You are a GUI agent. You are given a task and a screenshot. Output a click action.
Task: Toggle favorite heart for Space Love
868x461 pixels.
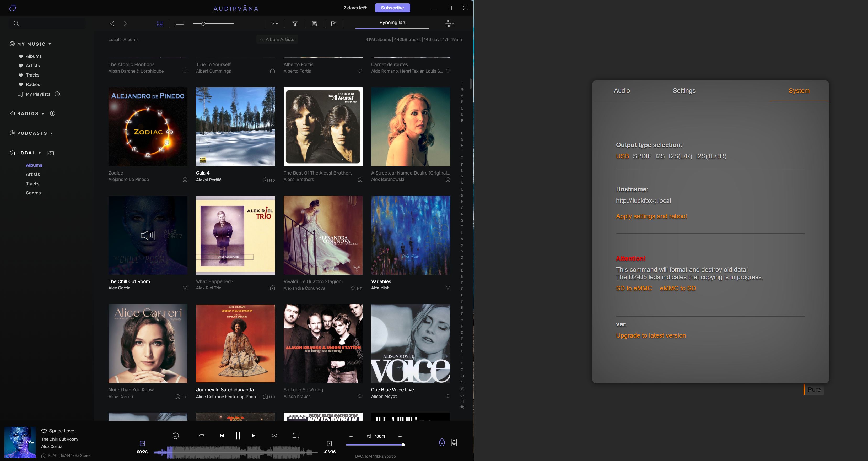click(44, 431)
